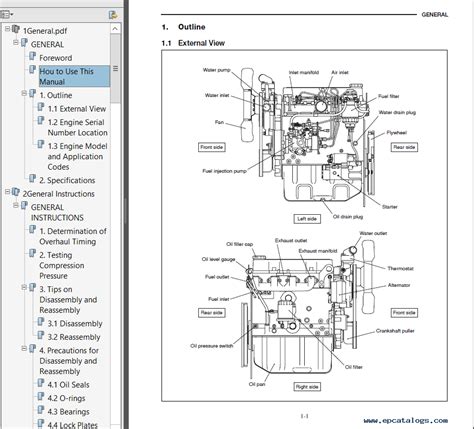Viewport: 474px width, 429px height.
Task: Click the 1General.pdf file icon
Action: click(x=16, y=29)
